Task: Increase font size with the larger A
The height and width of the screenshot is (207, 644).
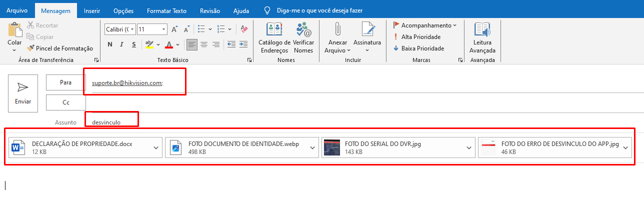Action: pos(175,29)
